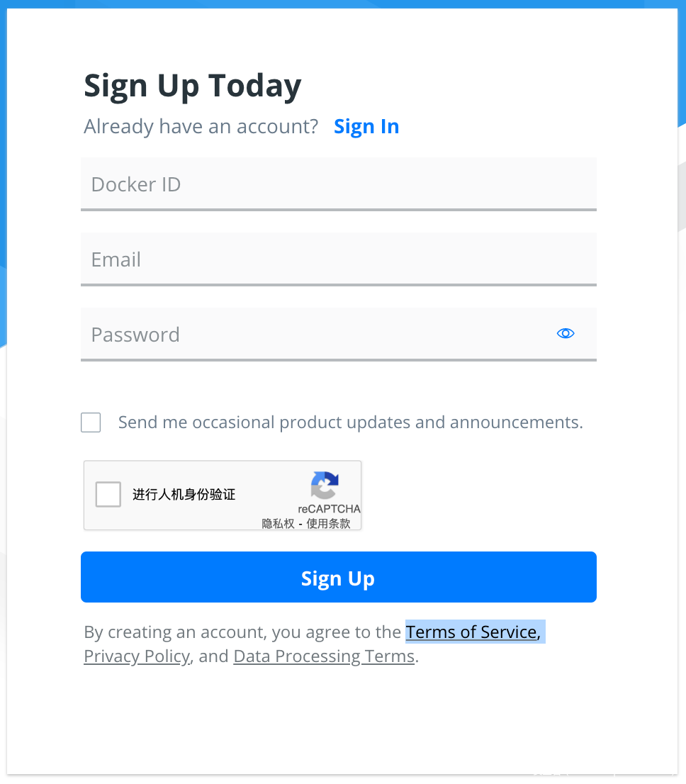
Task: Click the reCAPTCHA wordmark text
Action: point(329,509)
